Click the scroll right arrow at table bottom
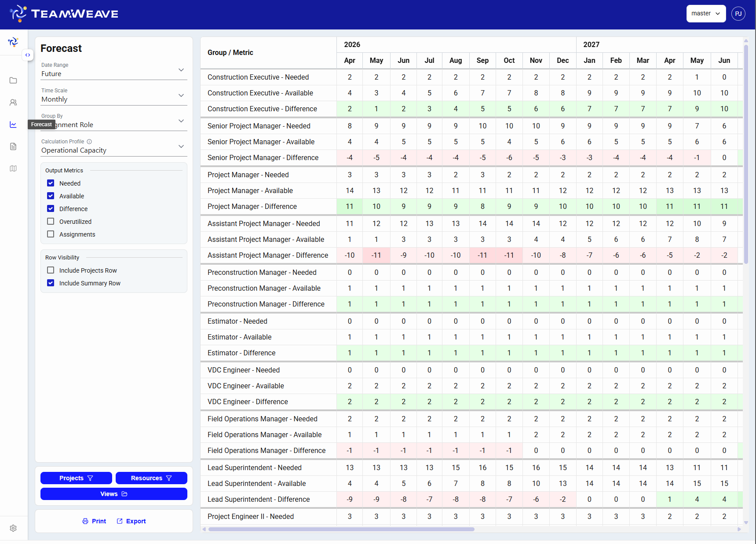The height and width of the screenshot is (544, 756). (x=739, y=529)
